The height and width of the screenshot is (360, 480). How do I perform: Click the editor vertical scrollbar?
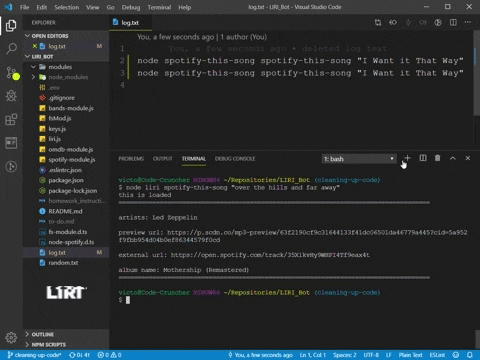tap(477, 73)
